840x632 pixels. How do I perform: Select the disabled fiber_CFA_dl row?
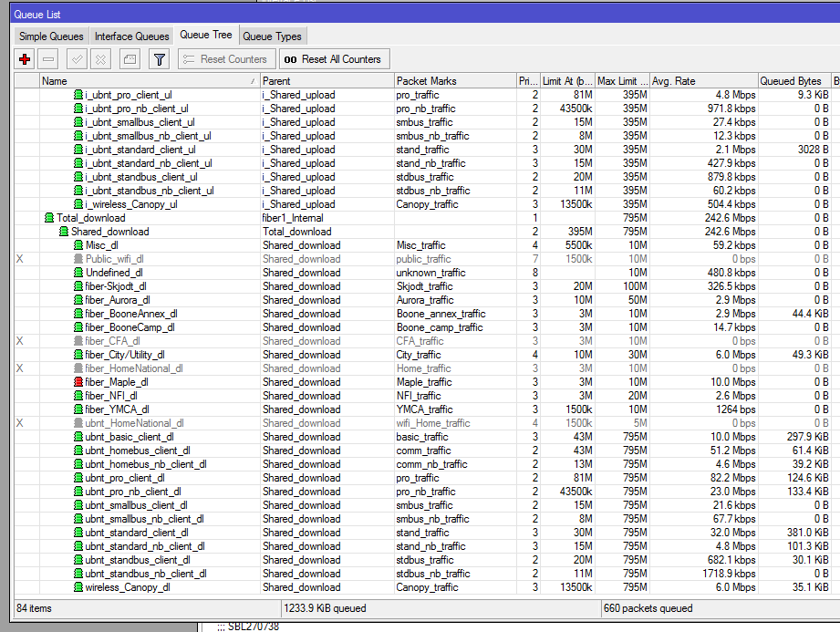pos(112,341)
